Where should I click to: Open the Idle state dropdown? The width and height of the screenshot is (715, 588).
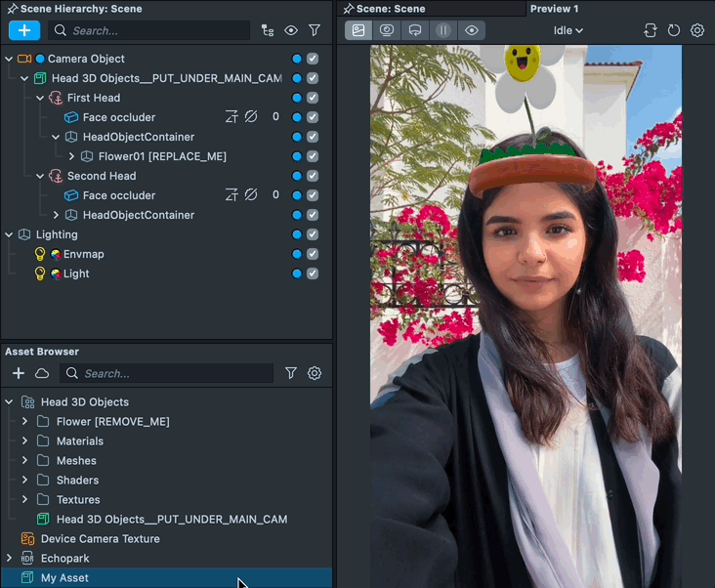click(x=568, y=30)
